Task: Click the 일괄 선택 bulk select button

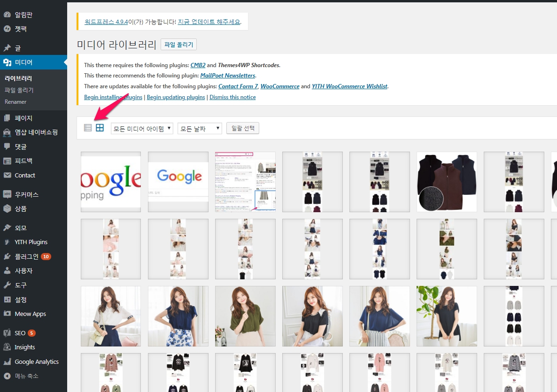Action: tap(242, 128)
